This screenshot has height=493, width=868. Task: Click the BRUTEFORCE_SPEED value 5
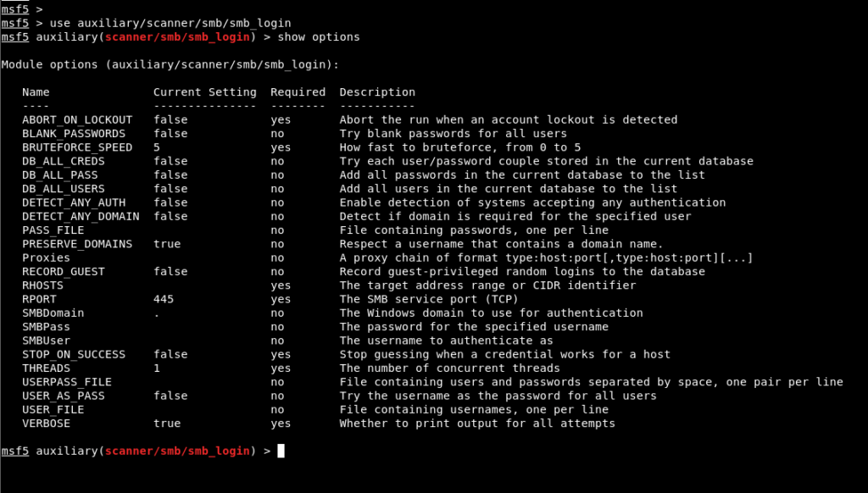click(157, 147)
